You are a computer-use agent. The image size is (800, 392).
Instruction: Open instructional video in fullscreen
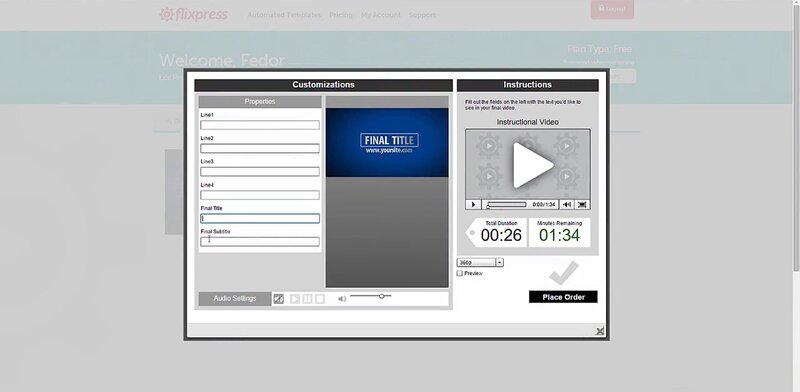pyautogui.click(x=582, y=205)
